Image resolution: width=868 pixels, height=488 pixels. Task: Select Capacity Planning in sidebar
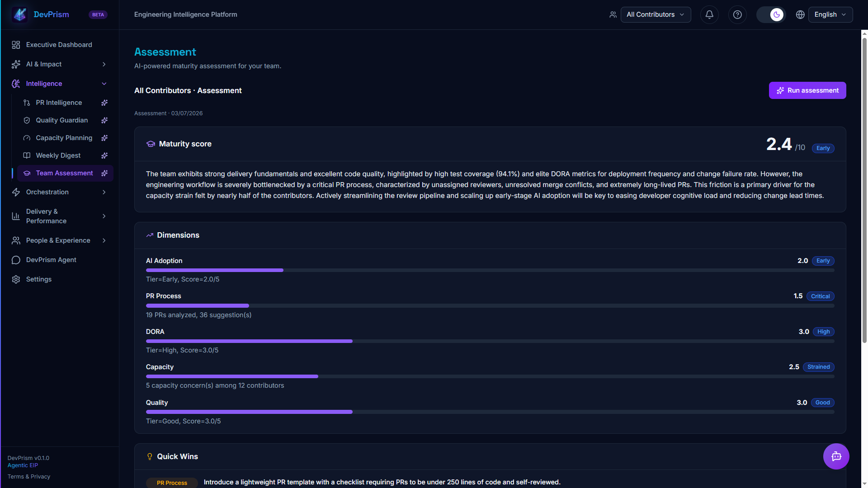64,138
